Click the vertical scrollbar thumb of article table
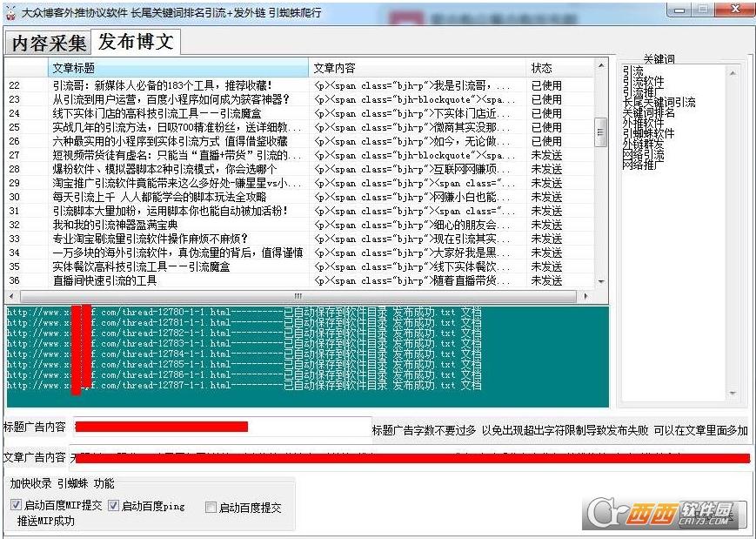 601,132
